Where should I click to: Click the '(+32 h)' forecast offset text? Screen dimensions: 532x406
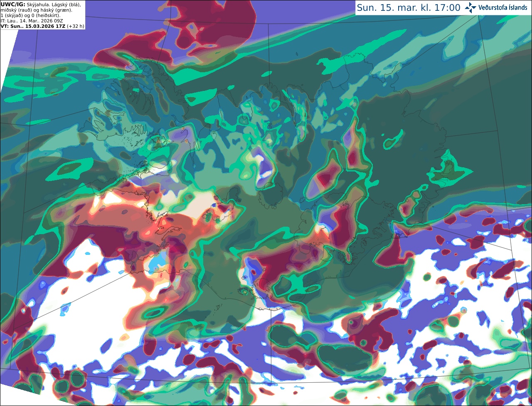(75, 26)
